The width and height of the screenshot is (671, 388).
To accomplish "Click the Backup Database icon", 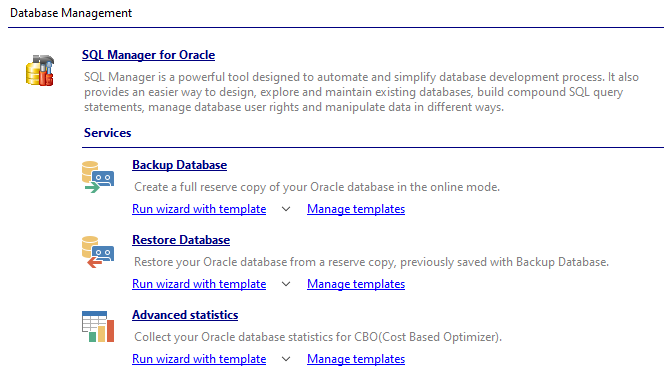I will [x=98, y=177].
